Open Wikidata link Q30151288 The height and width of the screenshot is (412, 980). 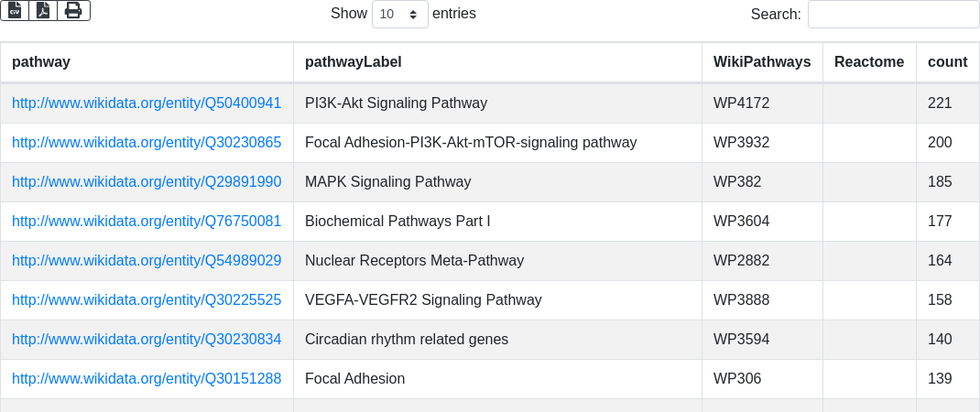(147, 379)
